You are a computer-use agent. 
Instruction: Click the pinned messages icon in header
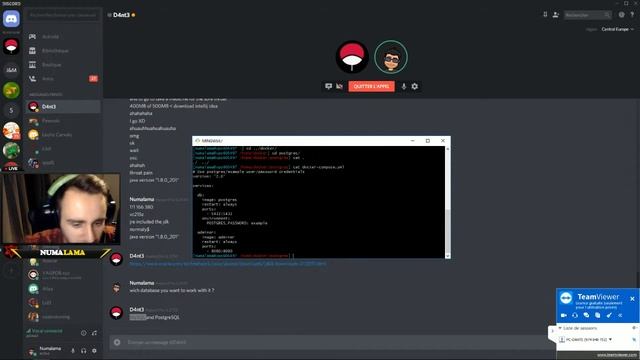click(545, 15)
